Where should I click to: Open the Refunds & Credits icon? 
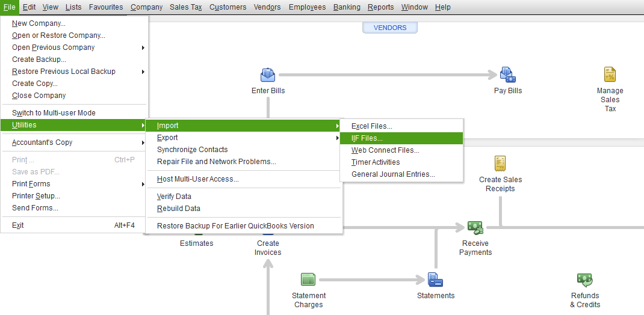click(585, 280)
